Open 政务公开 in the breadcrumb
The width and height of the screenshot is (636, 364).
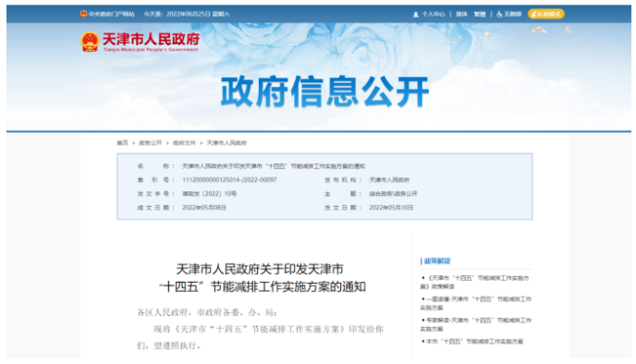point(151,142)
